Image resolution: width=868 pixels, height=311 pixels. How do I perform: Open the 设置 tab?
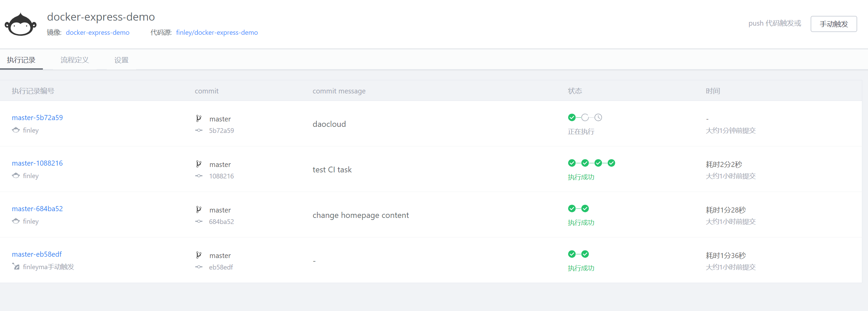click(121, 60)
